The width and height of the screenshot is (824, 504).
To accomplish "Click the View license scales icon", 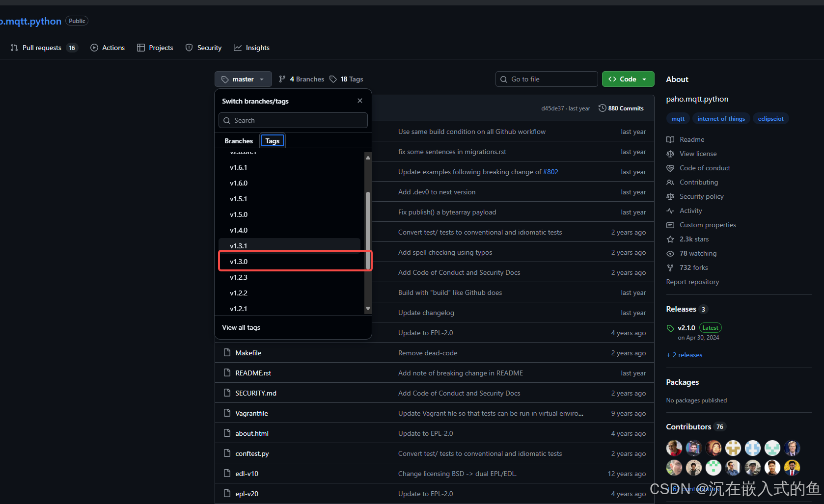I will coord(670,154).
